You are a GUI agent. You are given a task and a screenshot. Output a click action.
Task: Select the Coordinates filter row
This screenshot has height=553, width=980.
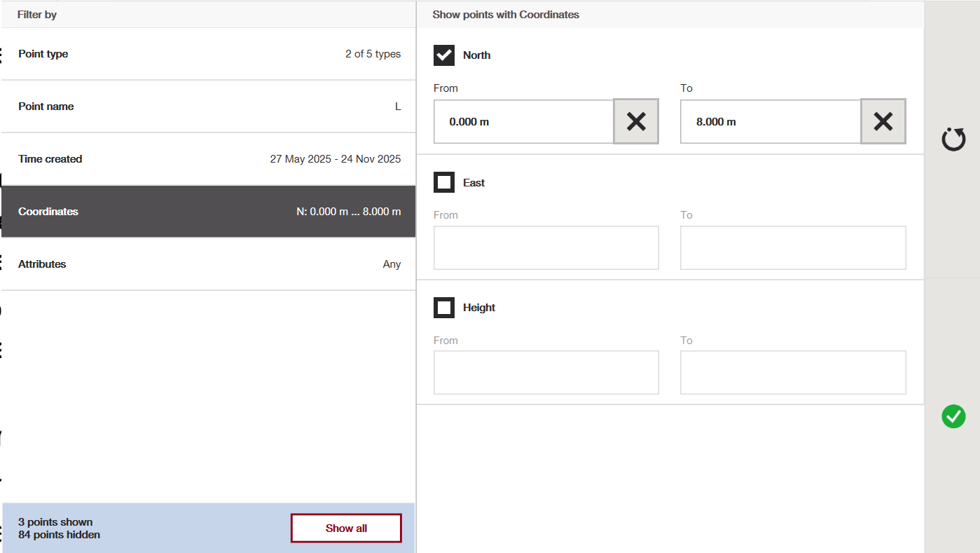tap(209, 212)
